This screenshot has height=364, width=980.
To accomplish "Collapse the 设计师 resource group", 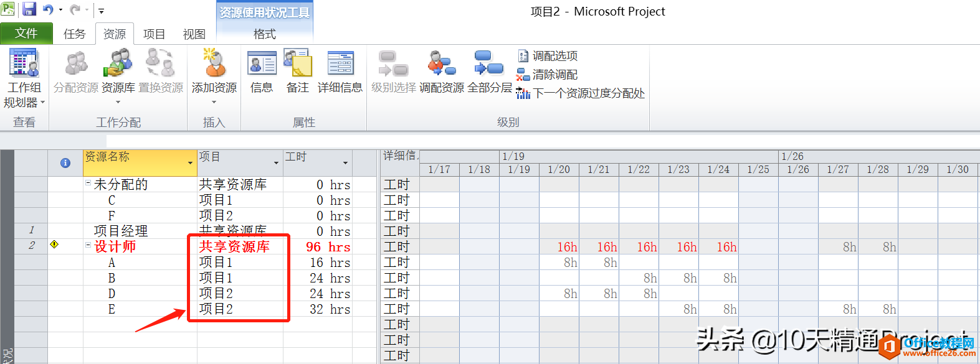I will tap(88, 246).
